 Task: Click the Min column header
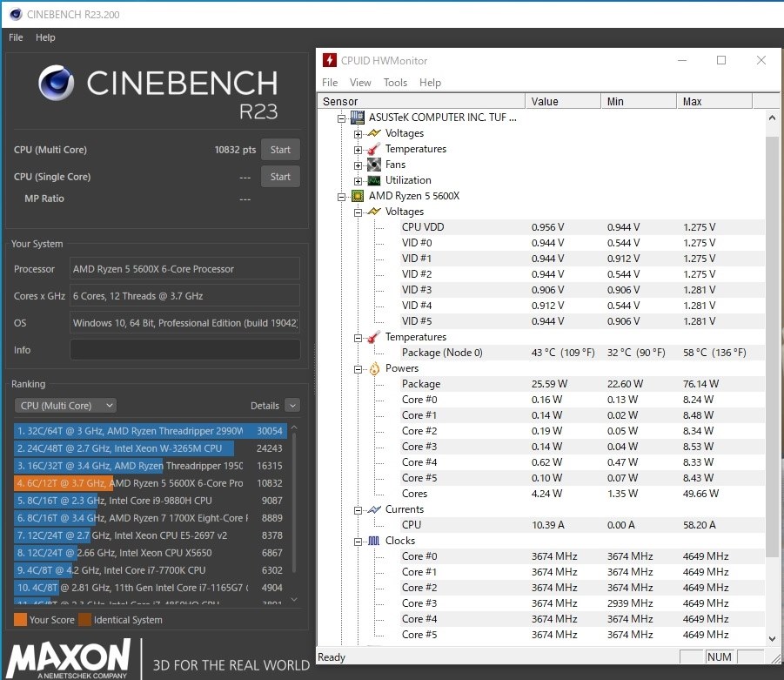tap(639, 101)
